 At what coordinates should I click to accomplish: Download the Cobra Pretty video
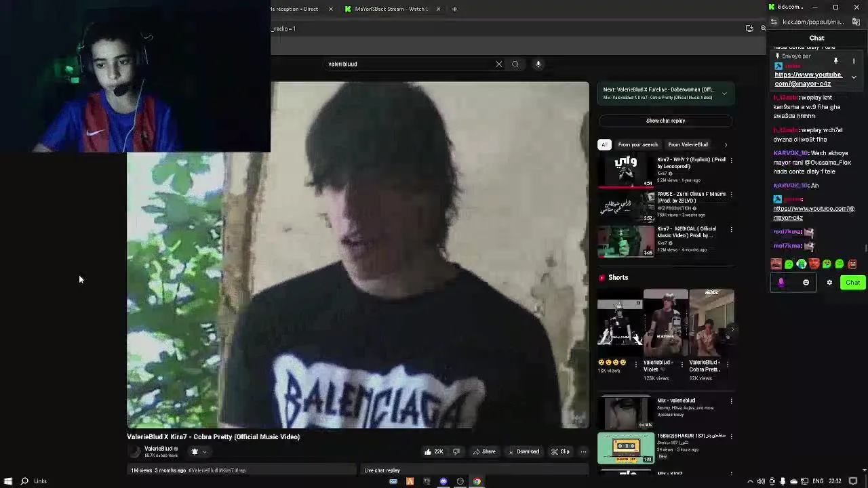(524, 451)
